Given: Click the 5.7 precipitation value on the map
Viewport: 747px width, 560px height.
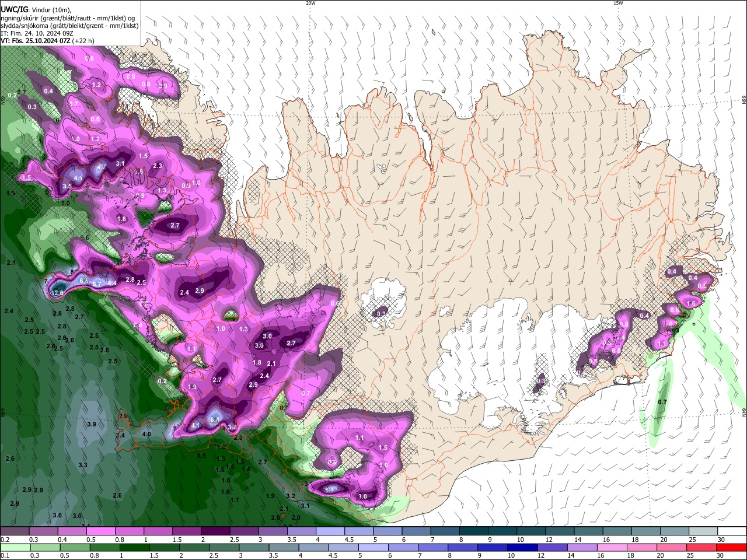Looking at the screenshot, I should click(x=97, y=283).
